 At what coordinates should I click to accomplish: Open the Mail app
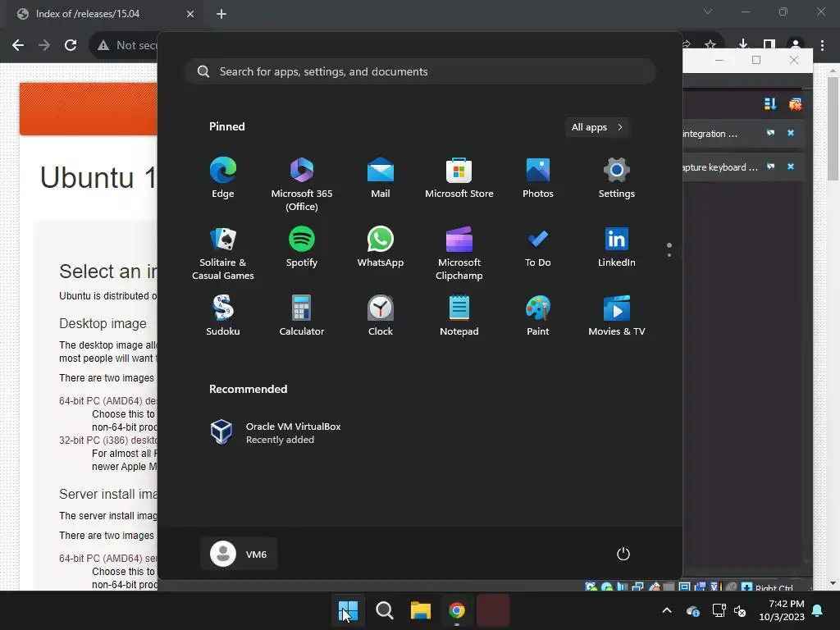(x=381, y=178)
